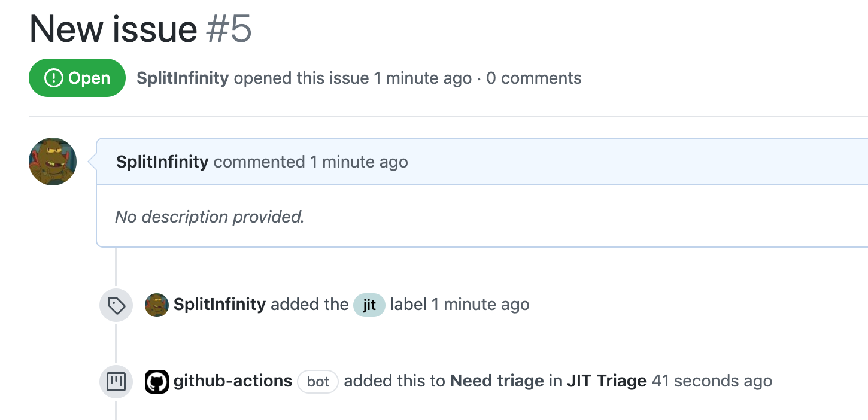This screenshot has width=868, height=420.
Task: Open the JIT Triage project link
Action: 606,381
